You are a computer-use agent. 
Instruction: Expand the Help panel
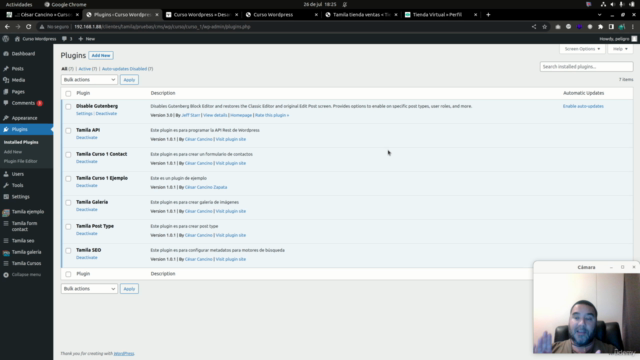tap(620, 49)
